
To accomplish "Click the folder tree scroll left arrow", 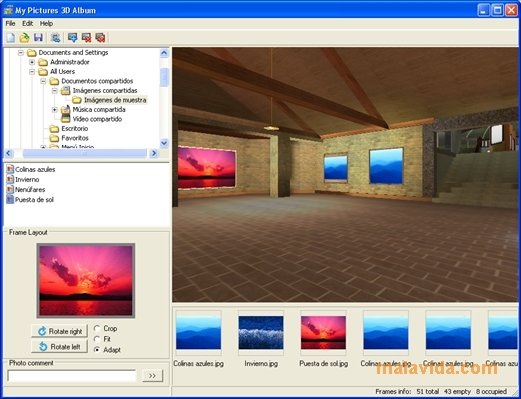I will [9, 153].
